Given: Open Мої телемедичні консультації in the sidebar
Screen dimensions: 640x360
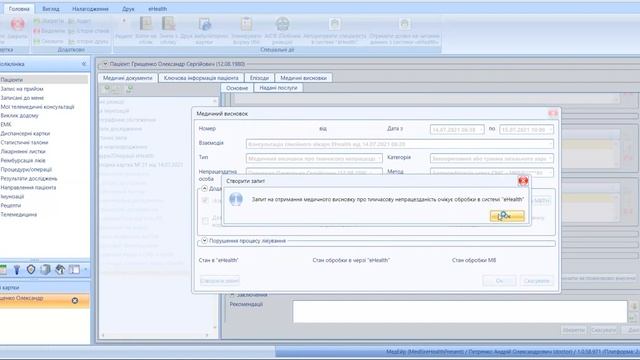Looking at the screenshot, I should point(38,107).
